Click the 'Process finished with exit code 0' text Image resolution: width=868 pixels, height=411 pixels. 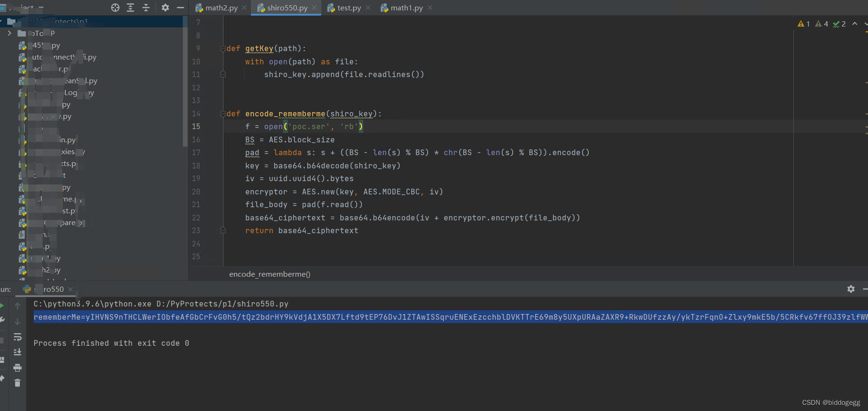coord(112,343)
